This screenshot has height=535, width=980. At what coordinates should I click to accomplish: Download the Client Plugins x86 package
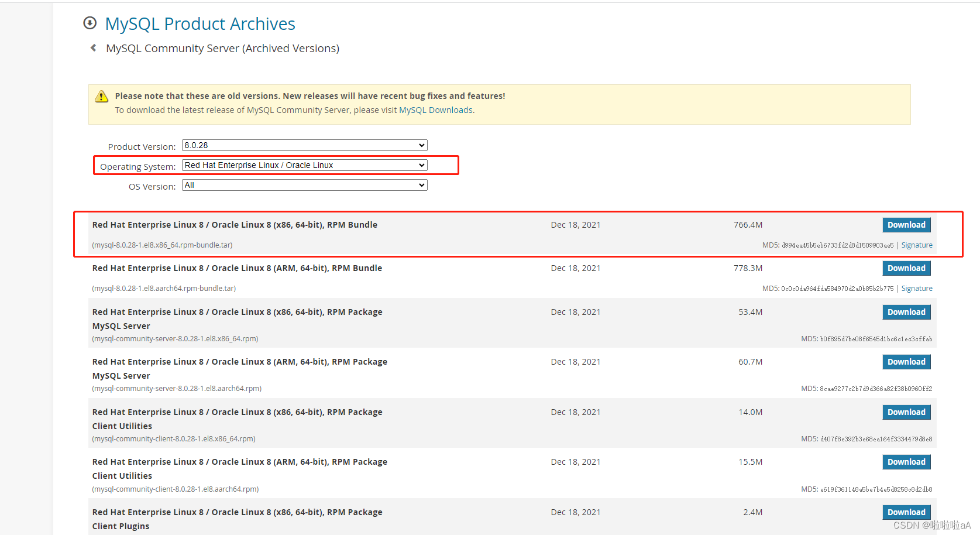[x=906, y=512]
